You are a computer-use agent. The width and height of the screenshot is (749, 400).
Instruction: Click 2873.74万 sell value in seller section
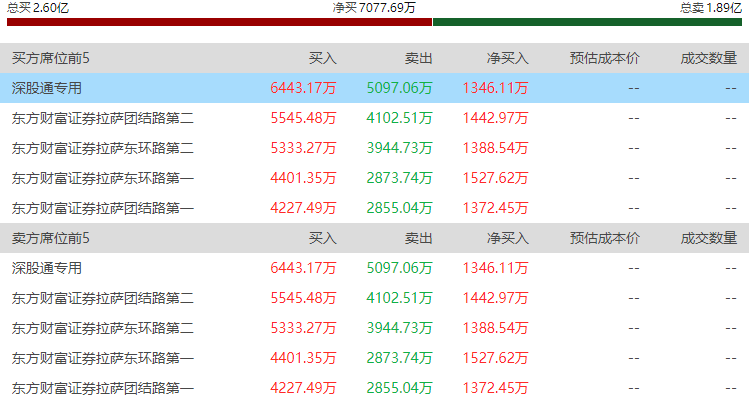tap(399, 358)
